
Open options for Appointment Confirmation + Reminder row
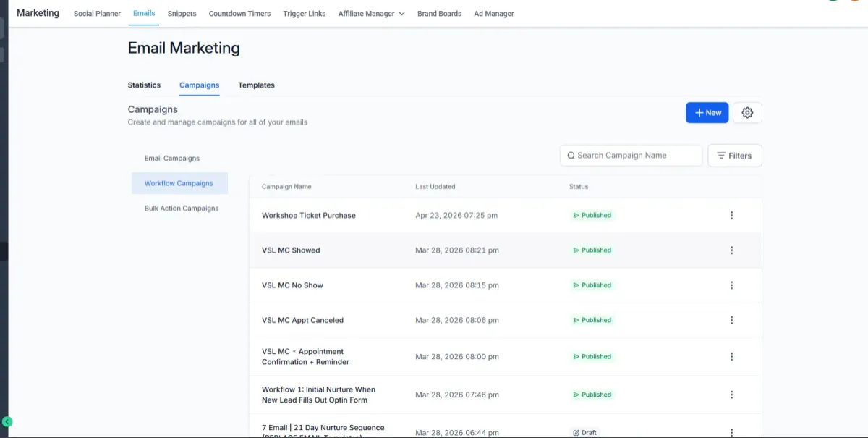point(731,357)
